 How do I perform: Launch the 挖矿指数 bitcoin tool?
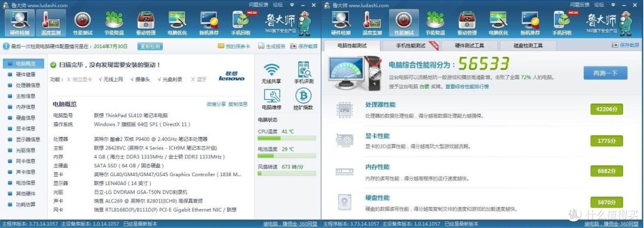point(304,99)
